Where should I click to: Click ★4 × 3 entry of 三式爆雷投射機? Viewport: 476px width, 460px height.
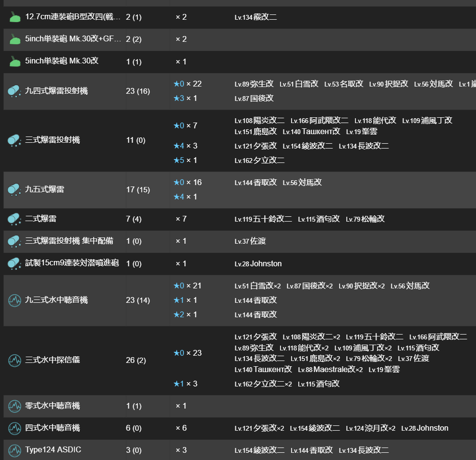coord(185,146)
